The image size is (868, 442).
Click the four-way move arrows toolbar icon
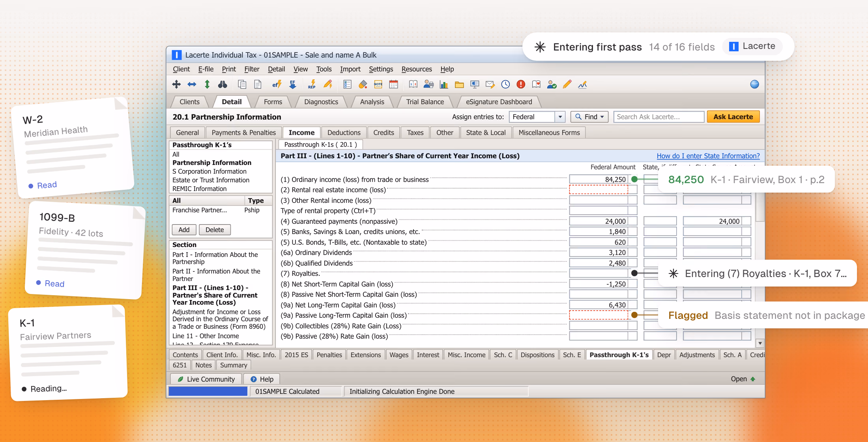click(x=176, y=84)
